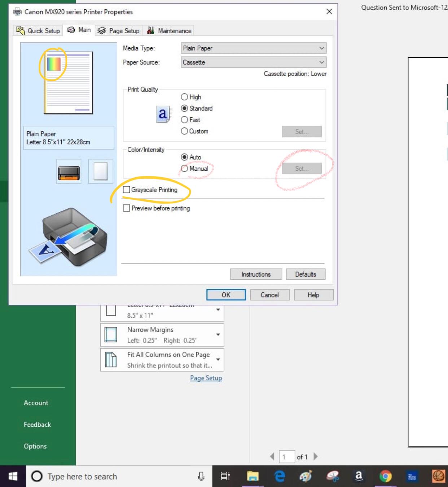Open the Windows Start menu
The width and height of the screenshot is (448, 487).
13,477
